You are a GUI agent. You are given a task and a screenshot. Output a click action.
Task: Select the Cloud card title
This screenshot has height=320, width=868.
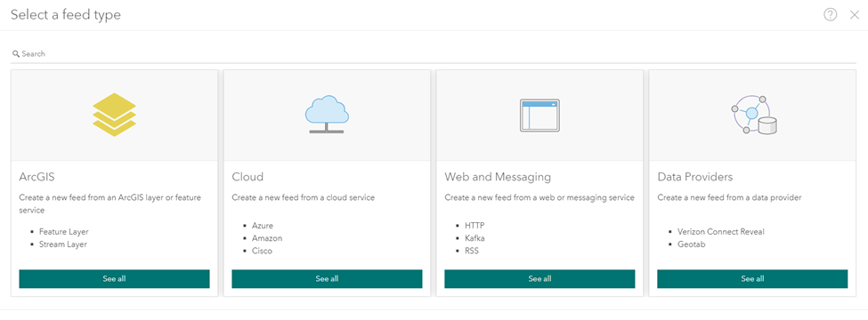coord(247,177)
